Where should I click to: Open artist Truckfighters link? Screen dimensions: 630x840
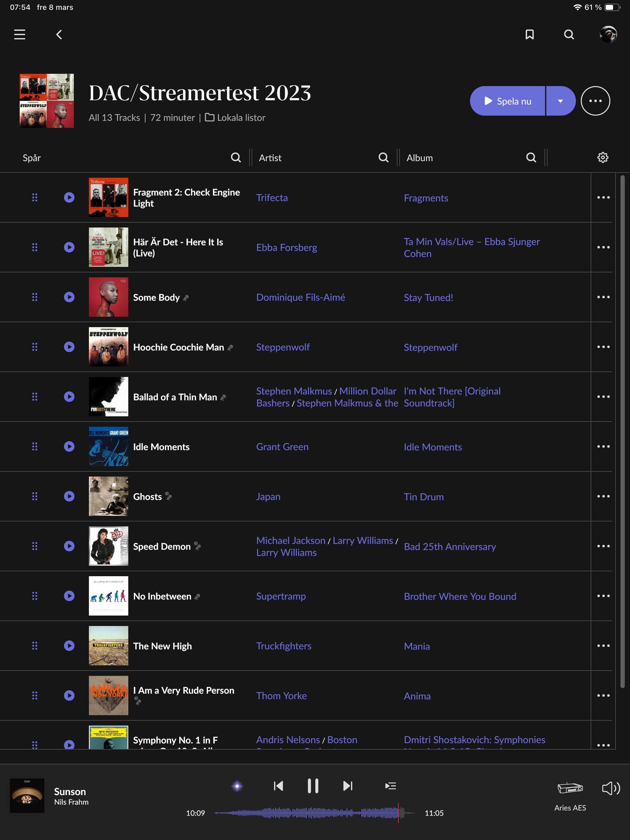284,646
